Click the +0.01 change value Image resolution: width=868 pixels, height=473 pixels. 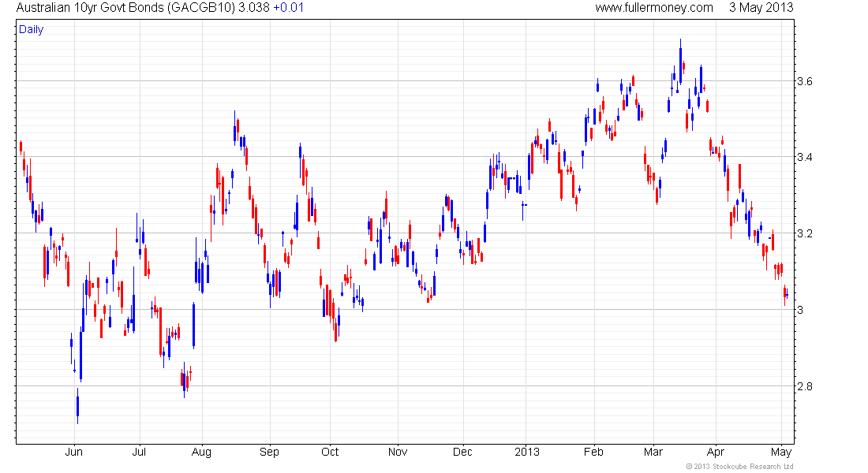click(288, 8)
